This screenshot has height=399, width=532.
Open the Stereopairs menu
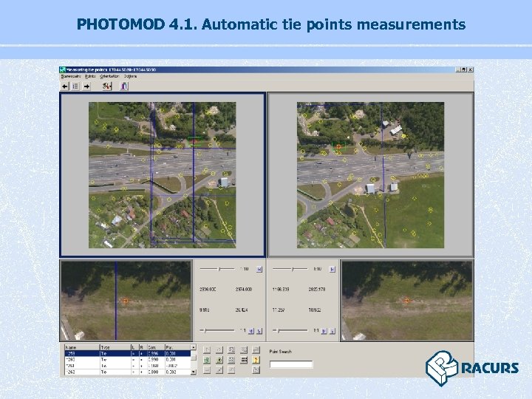click(x=71, y=76)
